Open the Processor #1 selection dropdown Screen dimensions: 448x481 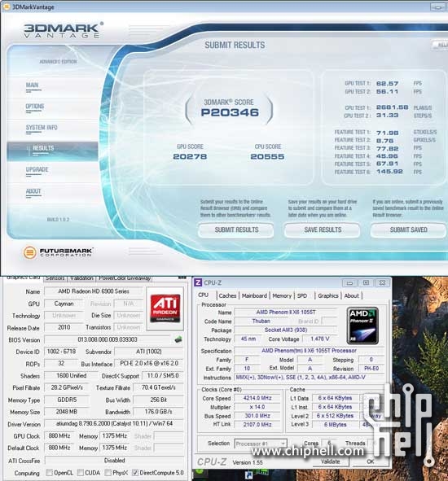[261, 444]
